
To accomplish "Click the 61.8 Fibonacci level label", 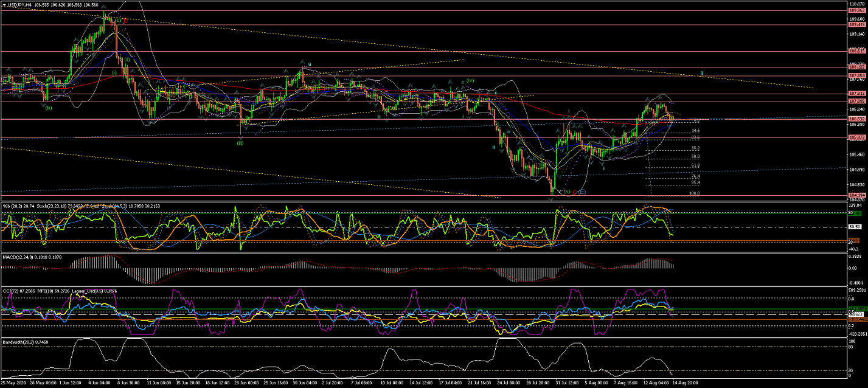I will coord(695,165).
